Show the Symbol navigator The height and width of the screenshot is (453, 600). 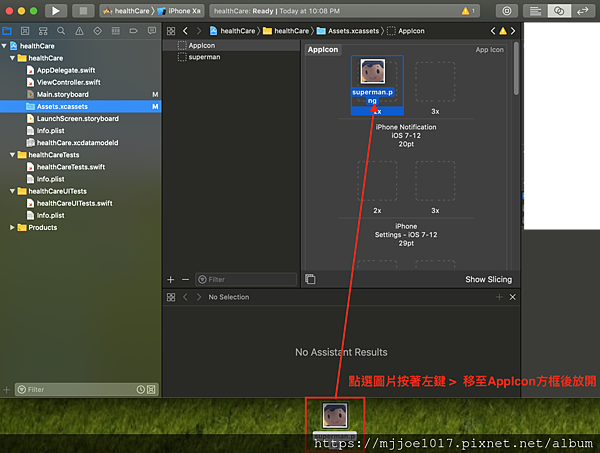pos(43,31)
